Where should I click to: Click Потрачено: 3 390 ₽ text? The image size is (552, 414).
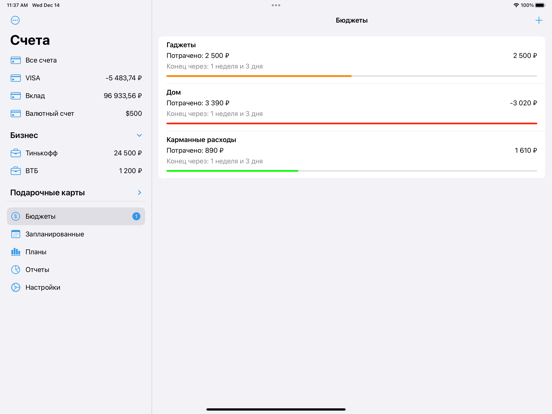198,103
